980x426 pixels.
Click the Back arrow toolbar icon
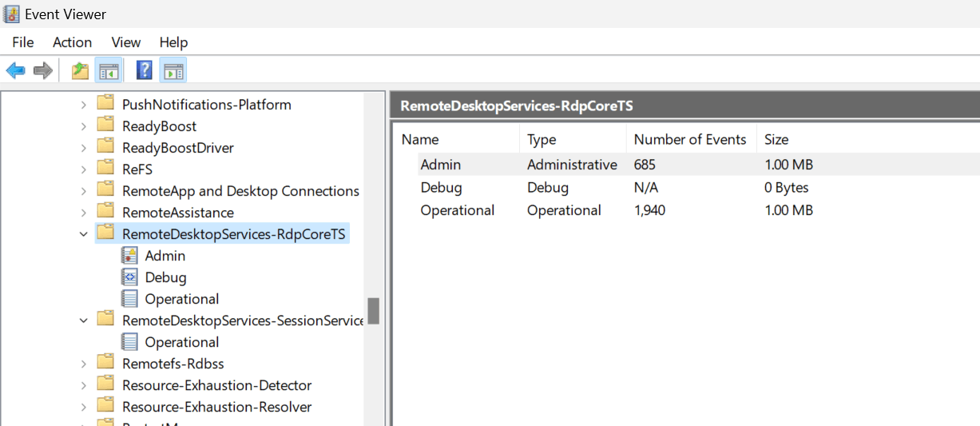pyautogui.click(x=16, y=70)
